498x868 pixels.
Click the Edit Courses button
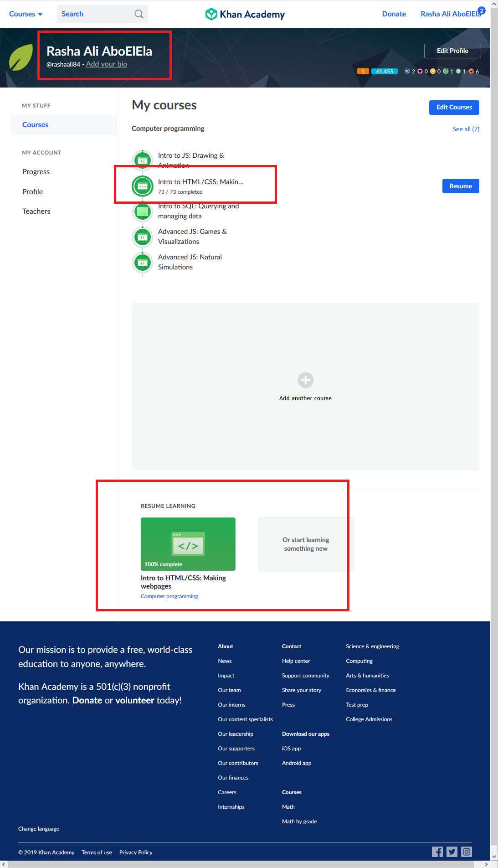454,108
